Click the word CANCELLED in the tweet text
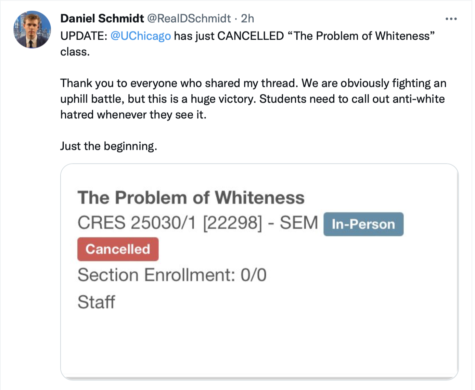 (250, 36)
